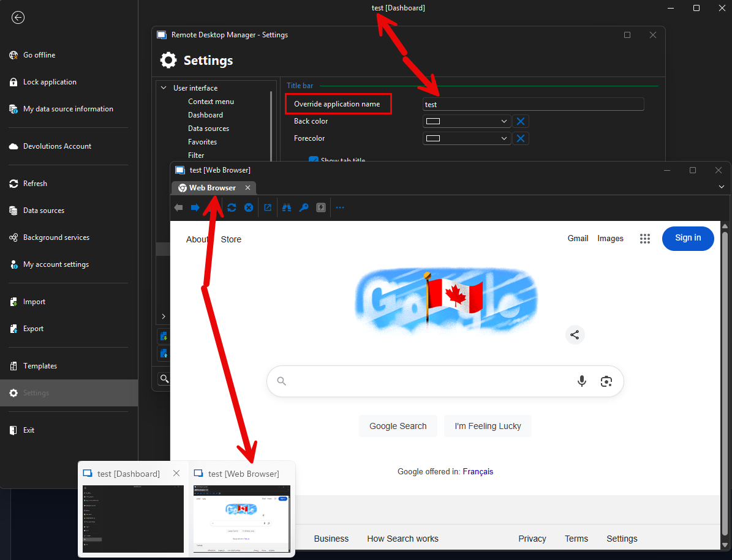Open the three-dots more options menu
The image size is (732, 560).
pyautogui.click(x=340, y=208)
